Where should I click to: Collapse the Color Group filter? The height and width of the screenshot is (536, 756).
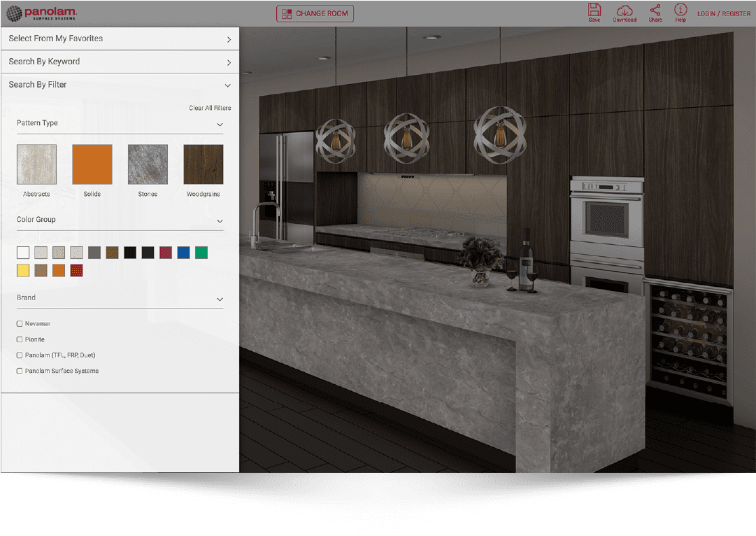(120, 220)
